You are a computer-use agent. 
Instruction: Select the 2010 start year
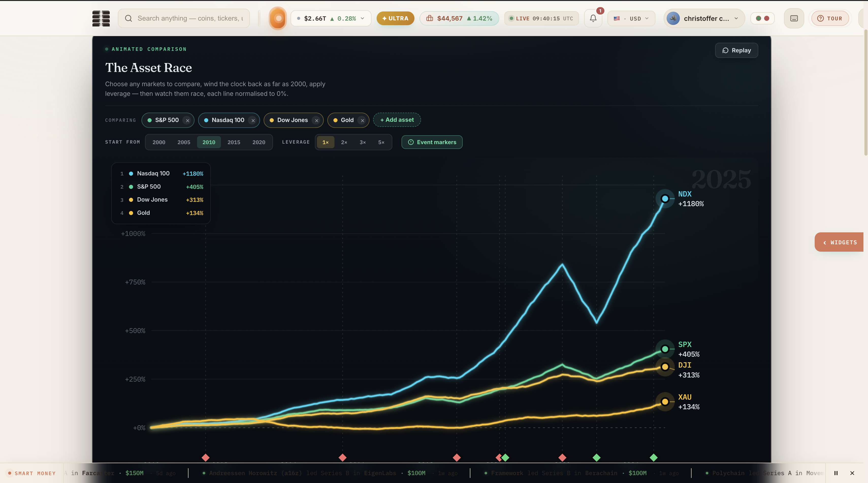coord(209,142)
